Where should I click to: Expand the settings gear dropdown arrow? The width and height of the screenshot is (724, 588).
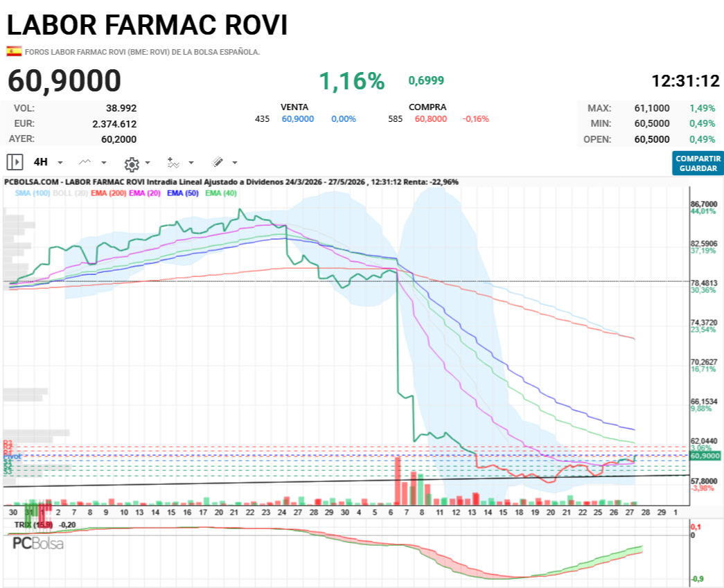click(x=148, y=163)
